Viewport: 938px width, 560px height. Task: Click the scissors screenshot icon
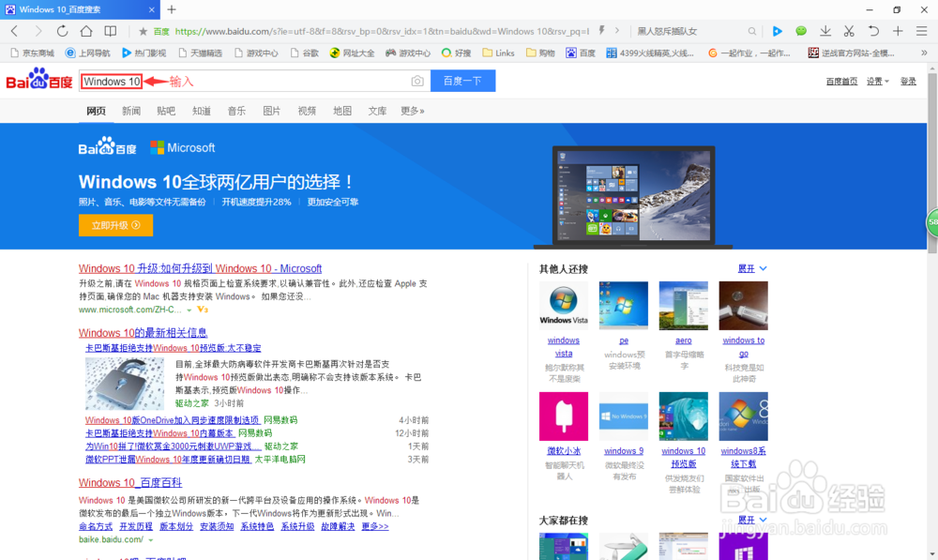[849, 31]
